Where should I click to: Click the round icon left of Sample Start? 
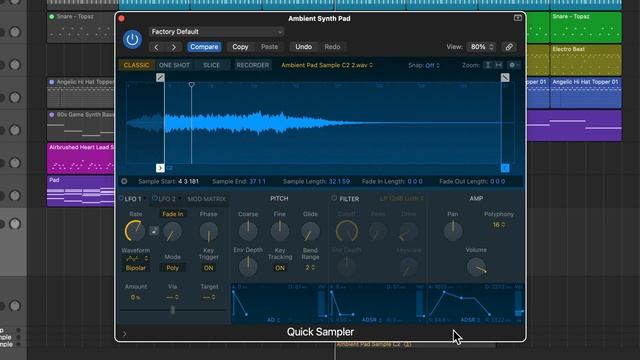[124, 181]
